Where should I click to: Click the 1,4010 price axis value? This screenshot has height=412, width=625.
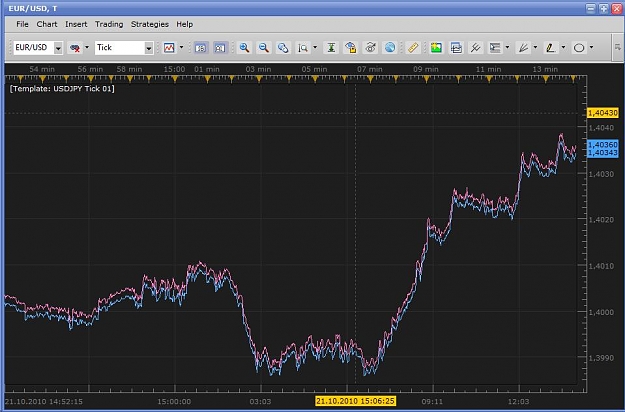(601, 266)
